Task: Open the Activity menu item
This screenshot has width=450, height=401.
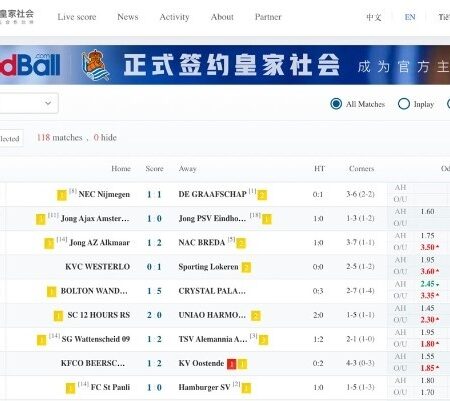Action: [174, 17]
